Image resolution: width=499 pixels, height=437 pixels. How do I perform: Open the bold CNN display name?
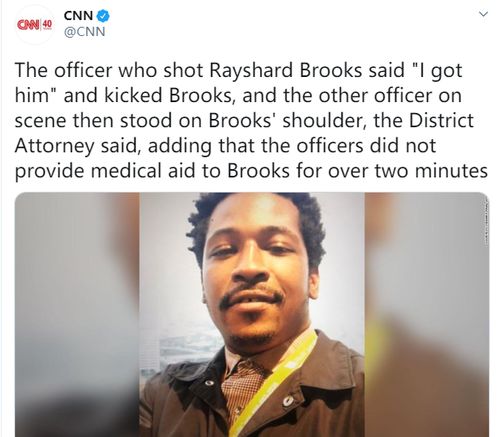78,16
